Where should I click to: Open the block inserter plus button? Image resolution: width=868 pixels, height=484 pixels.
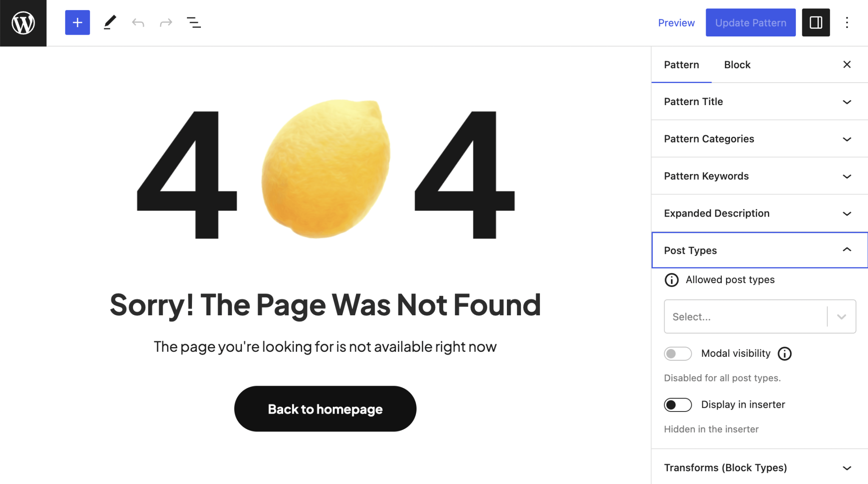tap(78, 22)
